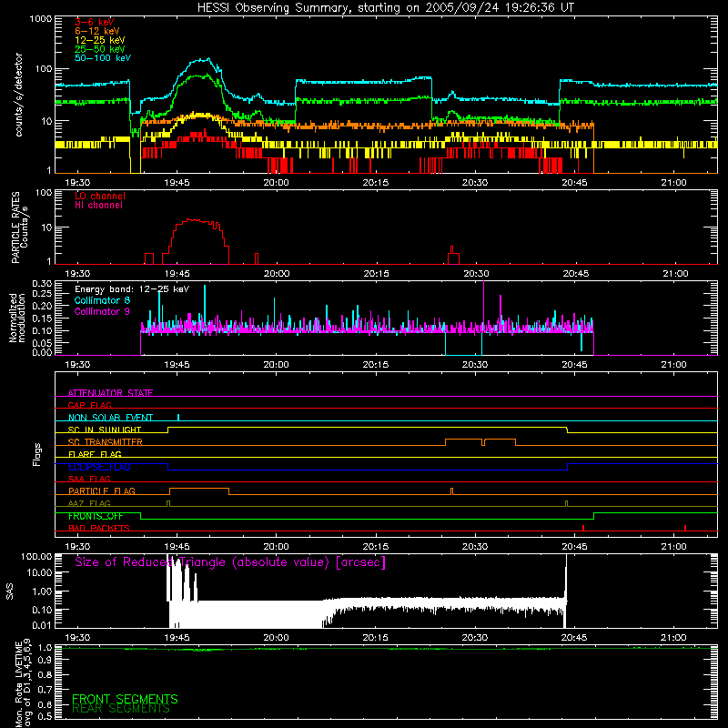Select the Collimator 9 legend label
This screenshot has width=728, height=728.
tap(102, 311)
